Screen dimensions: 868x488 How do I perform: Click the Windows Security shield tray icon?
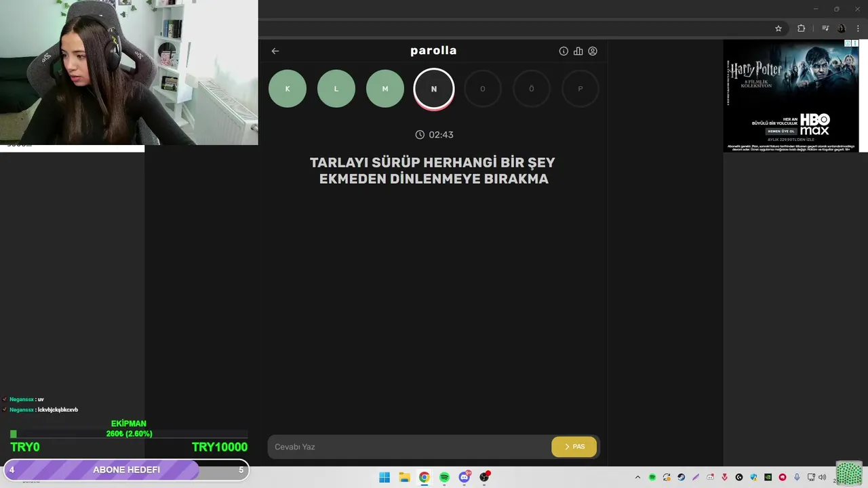(753, 477)
